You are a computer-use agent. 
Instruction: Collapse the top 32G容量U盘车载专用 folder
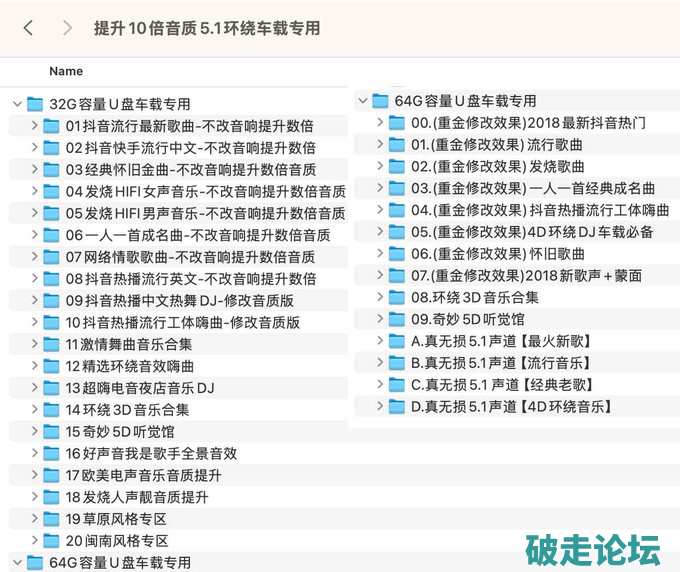point(17,104)
